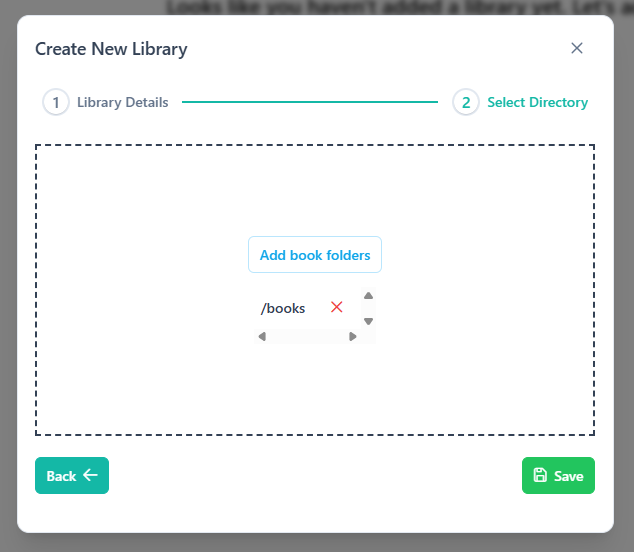Click the step 2 number circle
Screen dimensions: 634x552
(466, 102)
